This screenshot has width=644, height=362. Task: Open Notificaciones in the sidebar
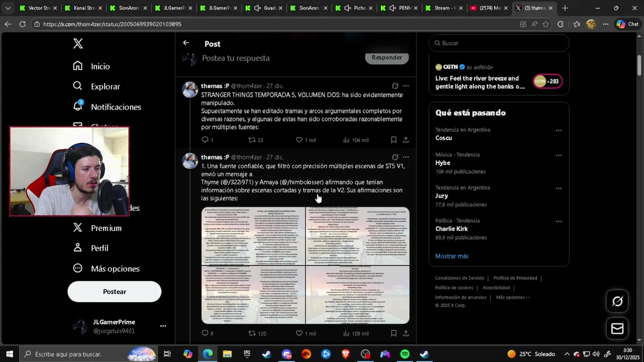click(107, 107)
